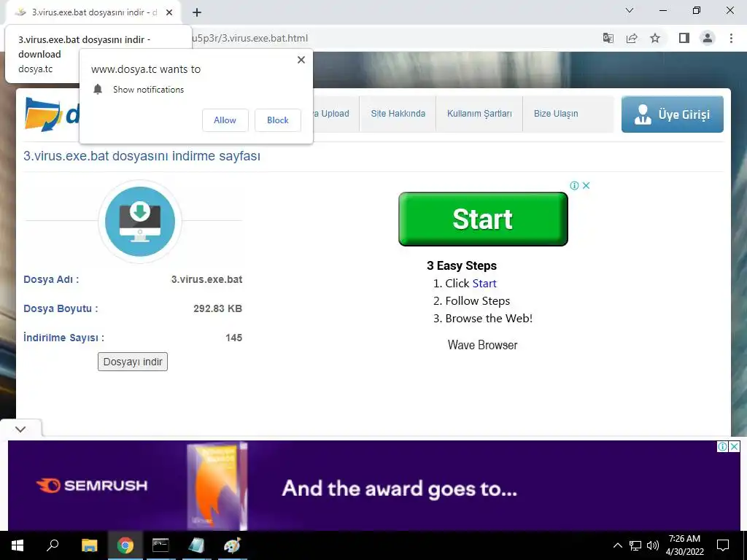This screenshot has height=560, width=747.
Task: Open Bize Ulaşın page
Action: (556, 114)
